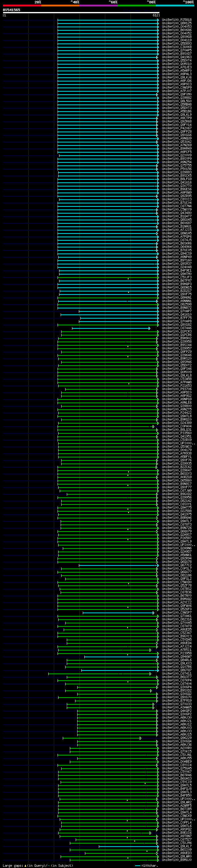Screen dimensions: 197x868
Task: Select the UniRef100_Q41616 label
Action: coord(177,182)
